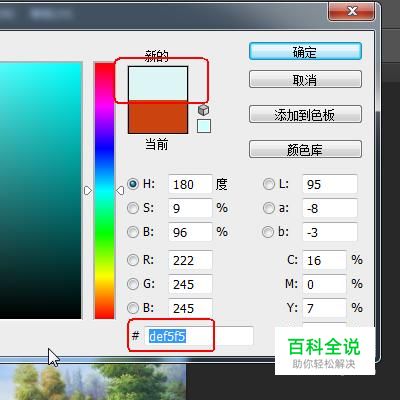Close the color picker dialog
The height and width of the screenshot is (400, 400).
tap(352, 12)
